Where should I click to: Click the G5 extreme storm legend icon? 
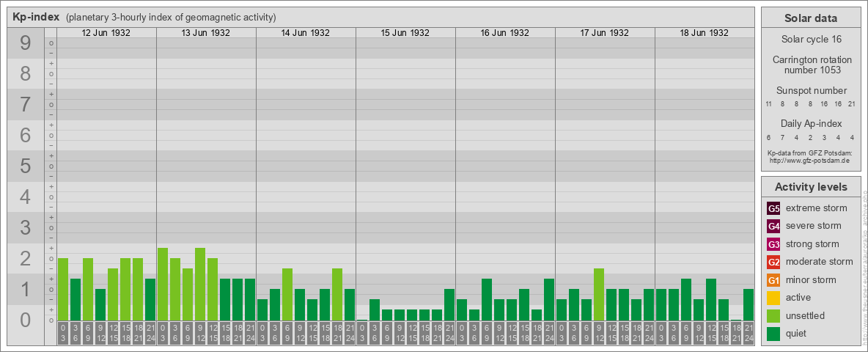pos(774,209)
